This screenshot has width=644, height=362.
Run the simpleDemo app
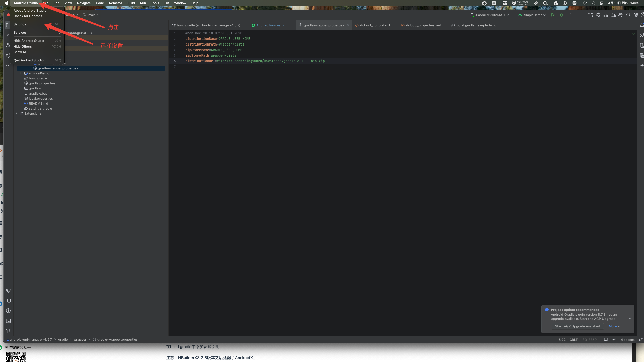point(553,15)
